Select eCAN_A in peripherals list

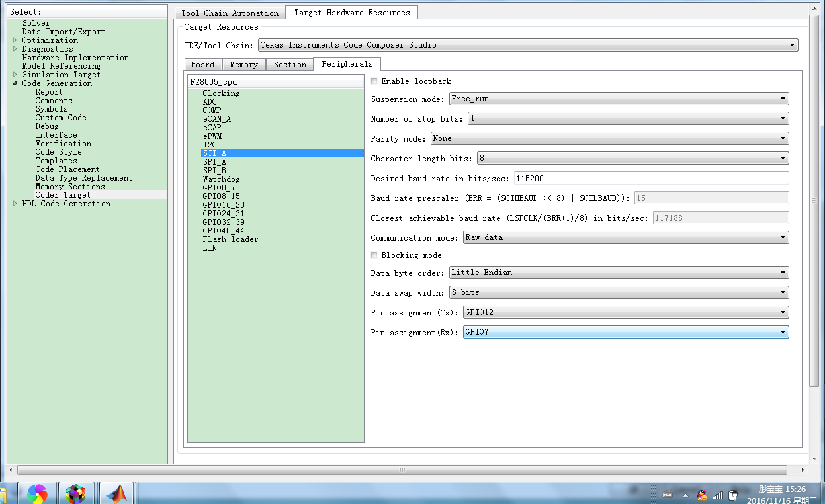tap(217, 119)
